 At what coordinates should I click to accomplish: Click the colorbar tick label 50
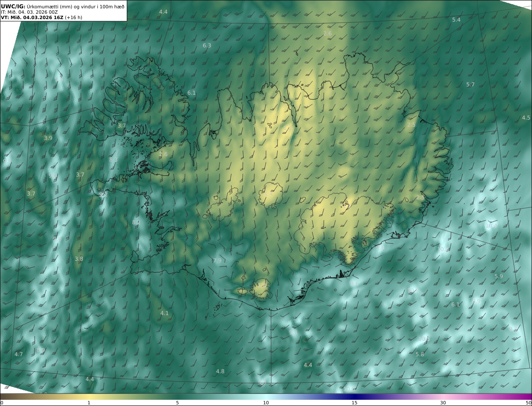coord(529,403)
